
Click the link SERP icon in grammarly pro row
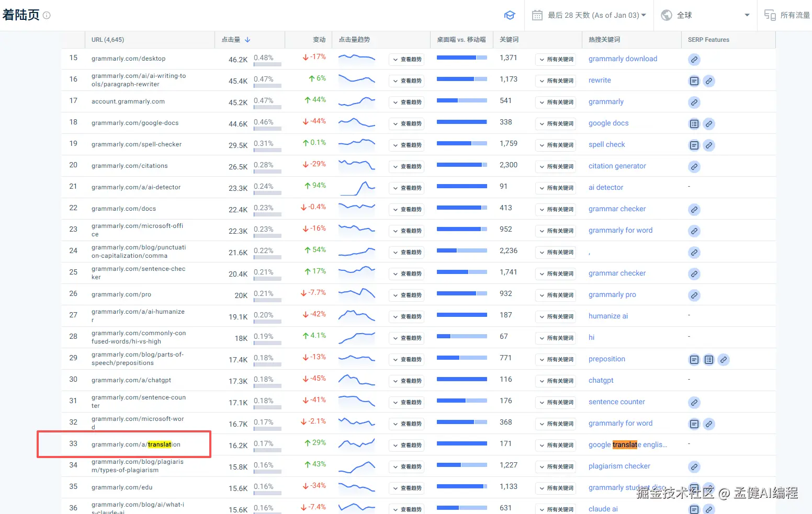694,295
